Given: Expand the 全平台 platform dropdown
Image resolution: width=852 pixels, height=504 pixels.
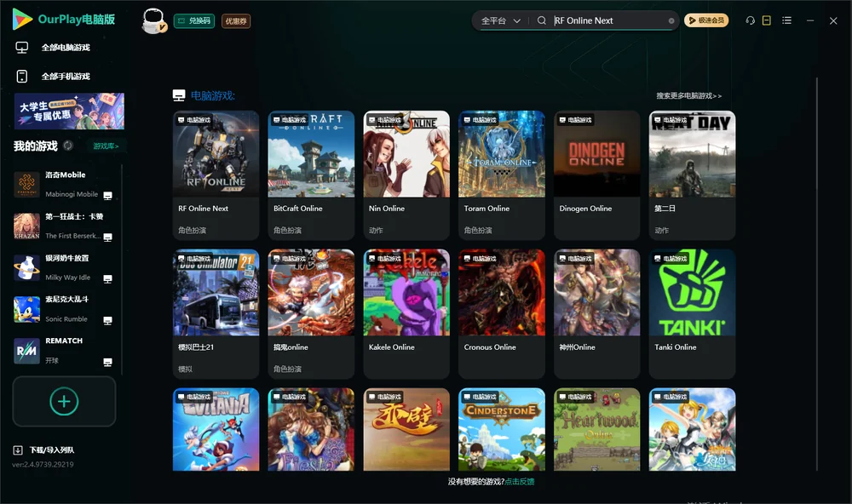Looking at the screenshot, I should pyautogui.click(x=500, y=20).
